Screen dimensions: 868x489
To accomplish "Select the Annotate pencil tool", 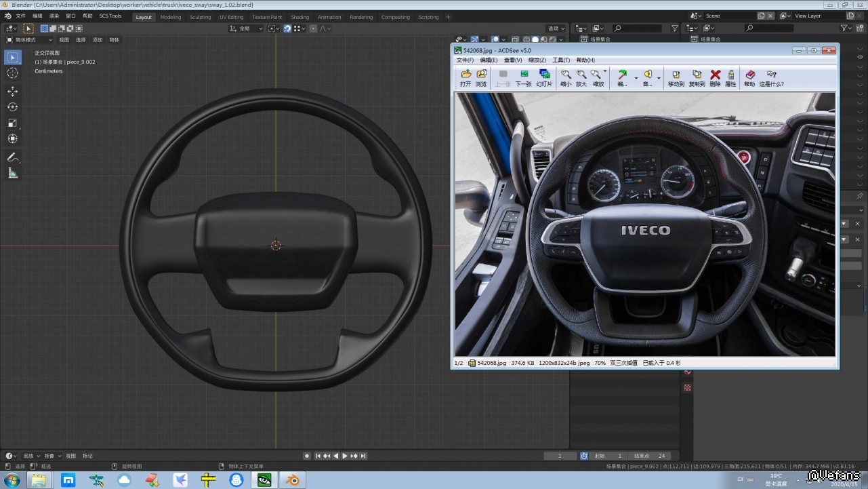I will [13, 157].
